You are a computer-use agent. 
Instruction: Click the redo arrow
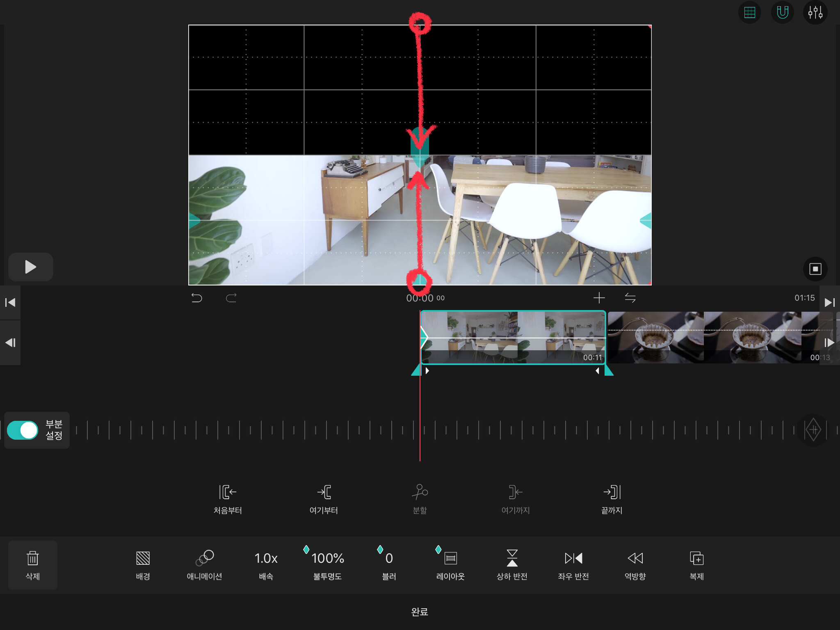[231, 298]
